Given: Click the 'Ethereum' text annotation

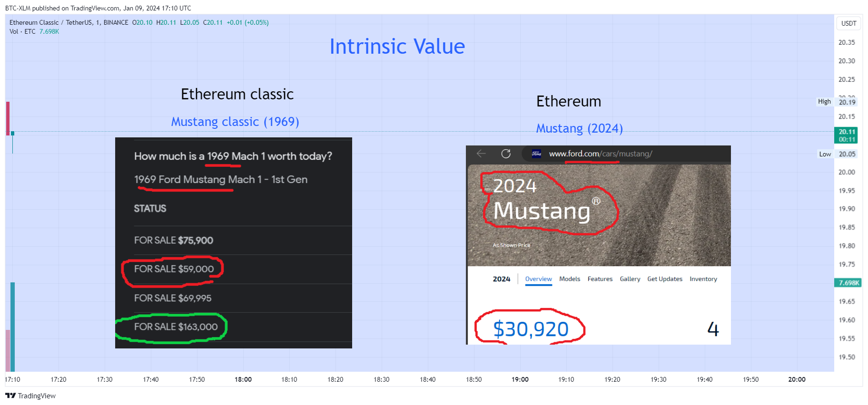Looking at the screenshot, I should pyautogui.click(x=569, y=101).
